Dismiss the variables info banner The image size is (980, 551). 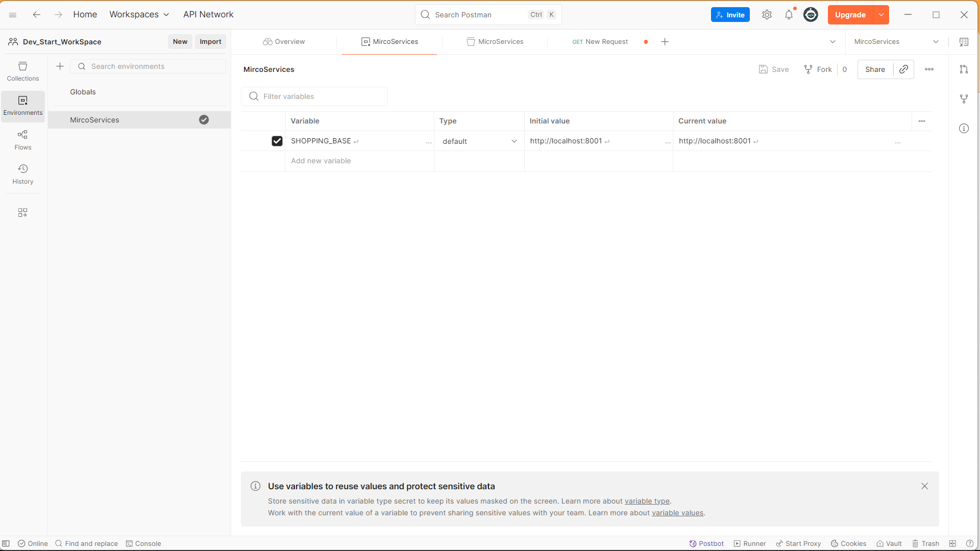[924, 486]
